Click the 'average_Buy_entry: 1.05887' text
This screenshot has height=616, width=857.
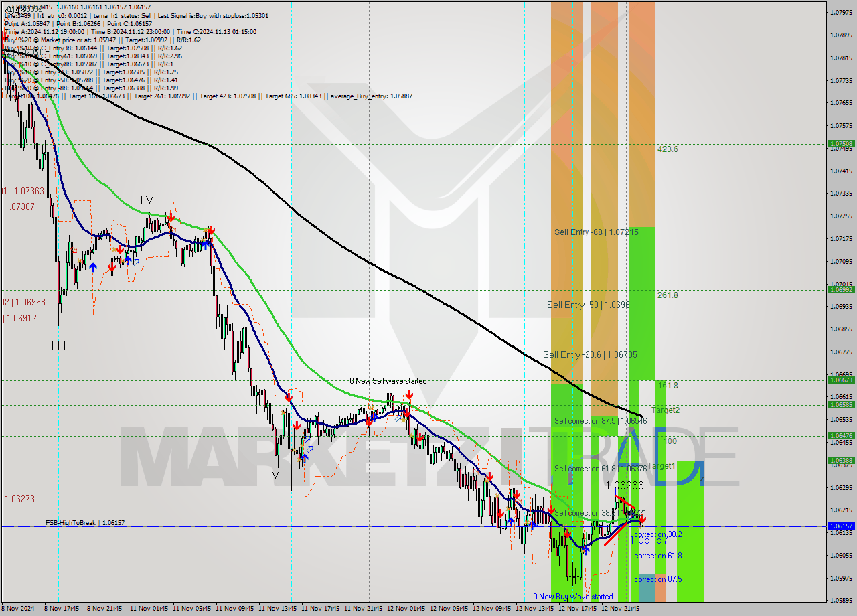[372, 96]
